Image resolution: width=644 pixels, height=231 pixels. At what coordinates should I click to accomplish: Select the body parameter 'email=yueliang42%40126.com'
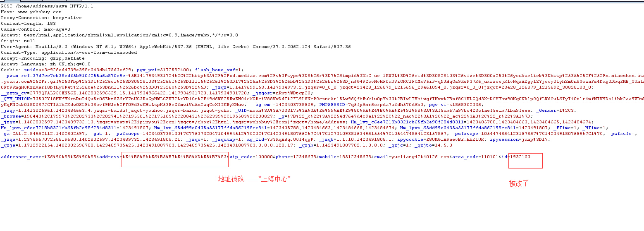[412, 157]
